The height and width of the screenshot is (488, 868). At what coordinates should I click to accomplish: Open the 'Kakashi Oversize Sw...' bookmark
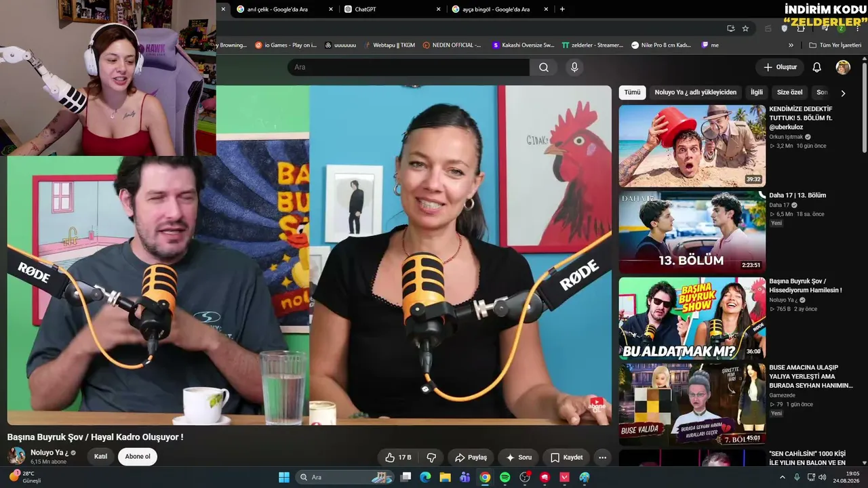coord(524,45)
